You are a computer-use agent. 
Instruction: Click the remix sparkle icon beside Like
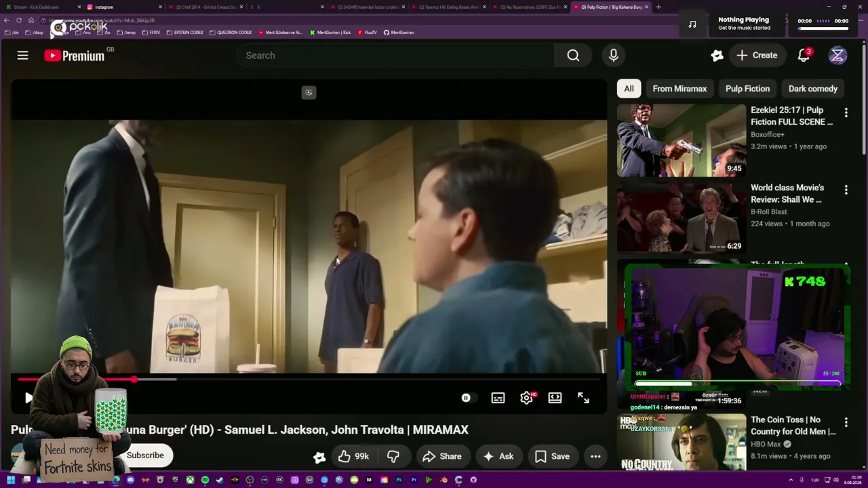(x=319, y=457)
